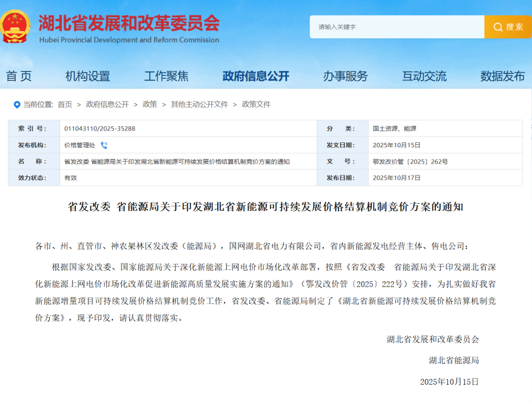Open the 数据发布 navigation item

tap(501, 76)
